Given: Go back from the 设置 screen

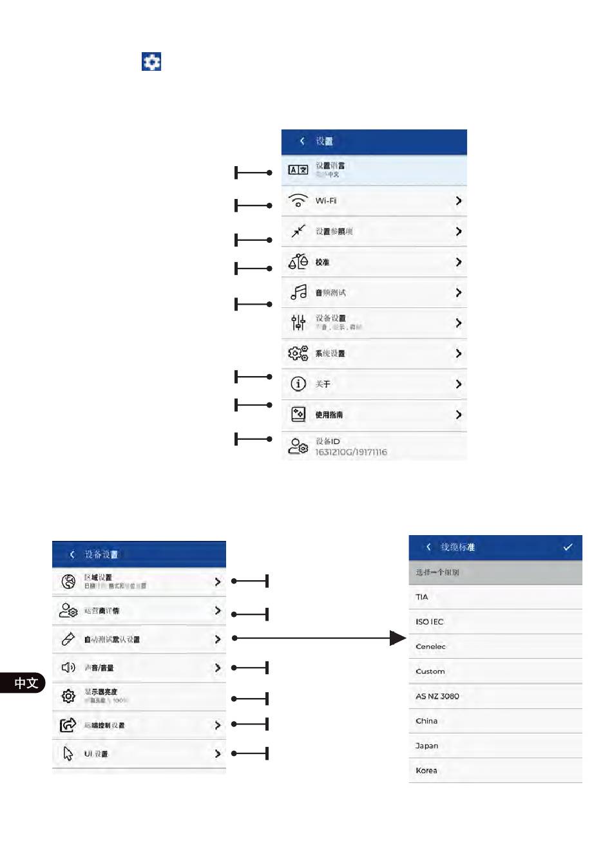Looking at the screenshot, I should tap(302, 141).
